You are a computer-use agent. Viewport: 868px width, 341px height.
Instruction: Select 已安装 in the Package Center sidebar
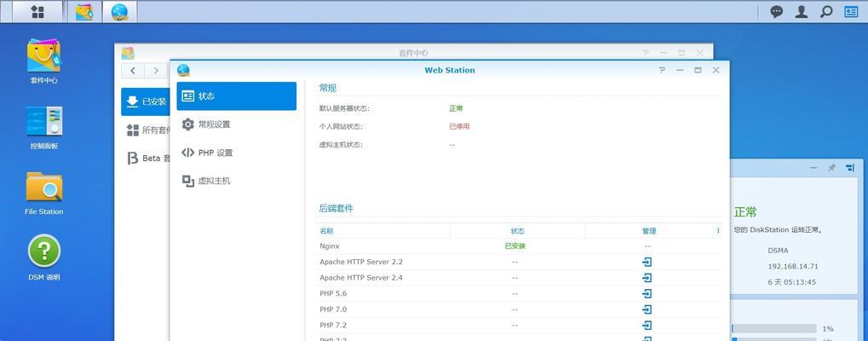(x=147, y=101)
